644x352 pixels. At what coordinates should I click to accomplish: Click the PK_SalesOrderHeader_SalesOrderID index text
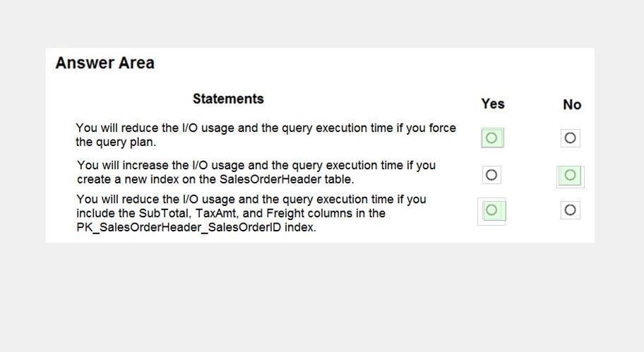coord(196,227)
